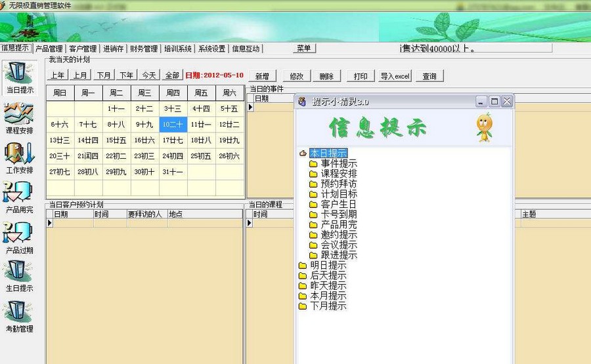Click 导入excel button
This screenshot has height=364, width=591.
coord(395,76)
